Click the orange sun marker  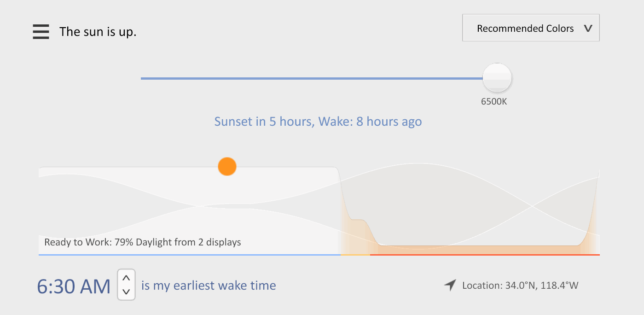pos(227,166)
